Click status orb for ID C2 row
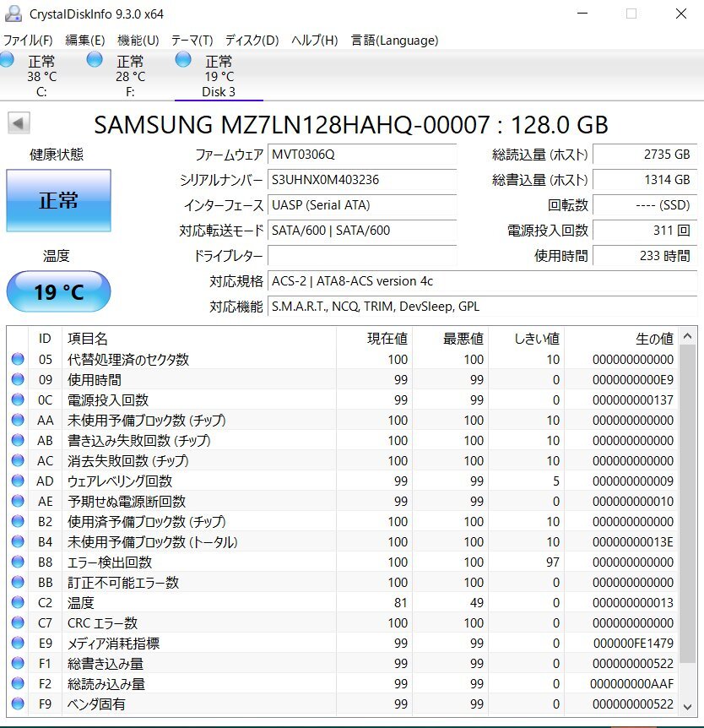 [18, 602]
